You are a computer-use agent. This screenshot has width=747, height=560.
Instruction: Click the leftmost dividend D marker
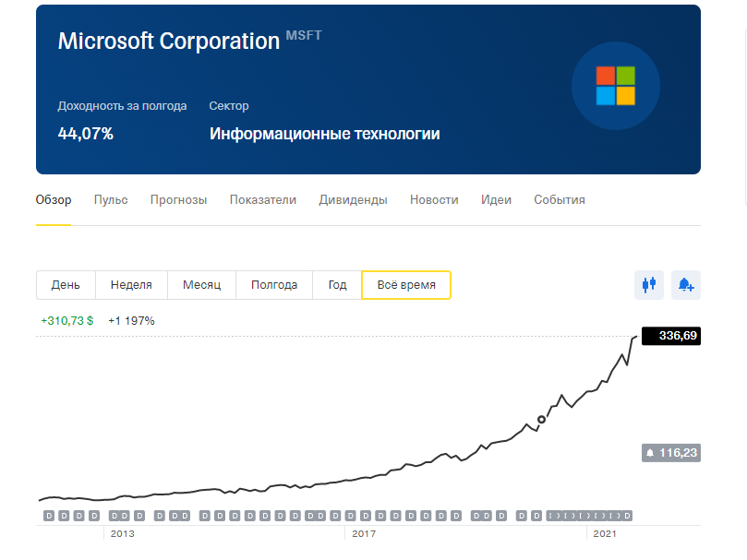pyautogui.click(x=49, y=516)
